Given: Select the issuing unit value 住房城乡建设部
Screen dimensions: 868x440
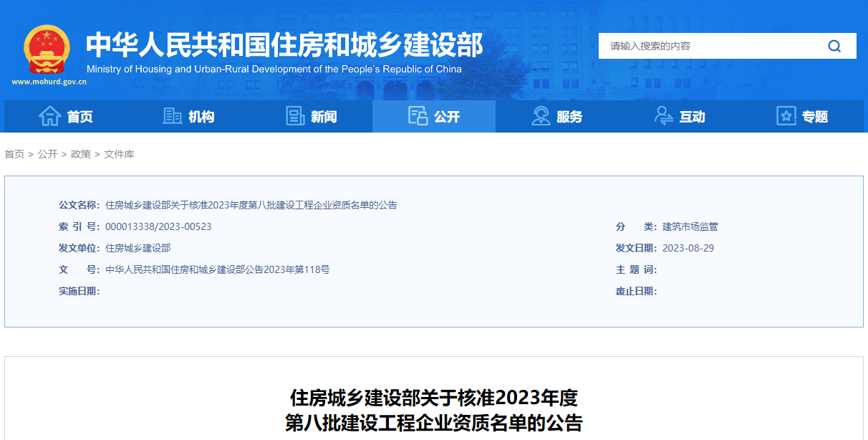Looking at the screenshot, I should tap(138, 248).
